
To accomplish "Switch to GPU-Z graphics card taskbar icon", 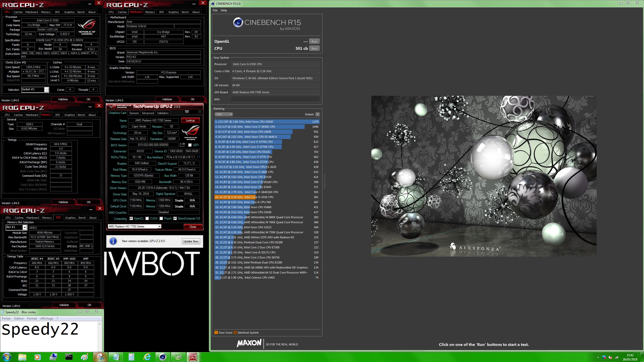I will tap(178, 357).
